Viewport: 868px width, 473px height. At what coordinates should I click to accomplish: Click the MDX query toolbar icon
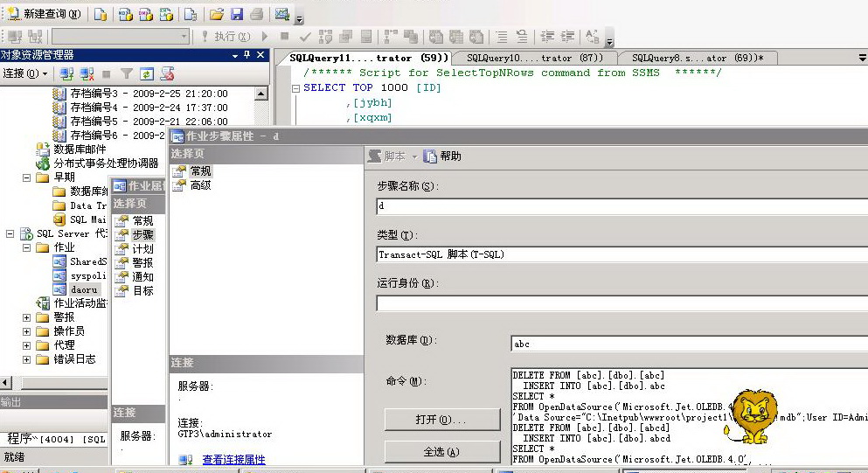pyautogui.click(x=126, y=14)
